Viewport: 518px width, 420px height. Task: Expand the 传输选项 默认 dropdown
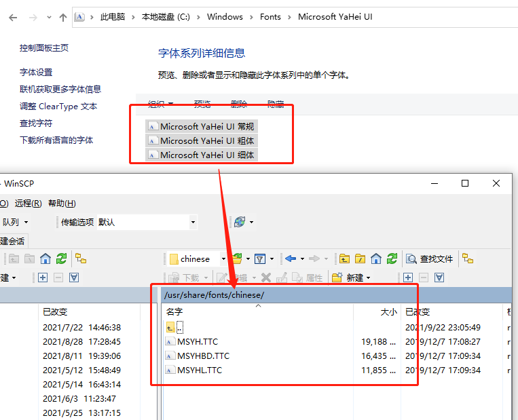coord(193,222)
